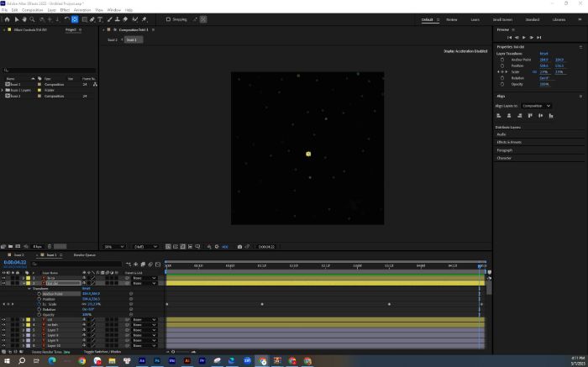588x367 pixels.
Task: Play the composition preview
Action: (524, 38)
